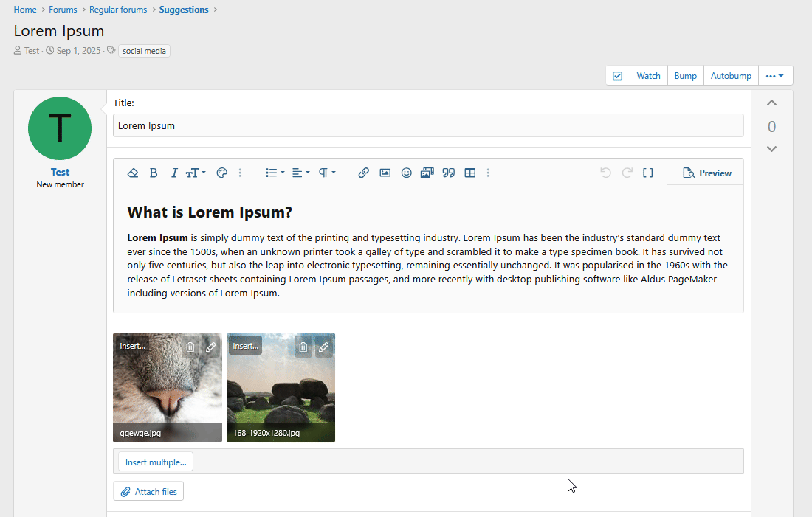Switch to the Preview tab

[x=706, y=173]
